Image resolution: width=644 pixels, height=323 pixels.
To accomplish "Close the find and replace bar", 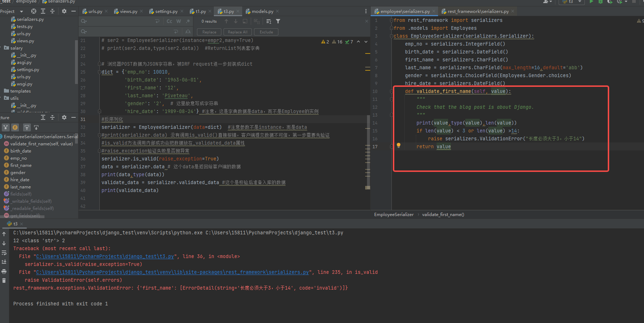I will [x=367, y=21].
